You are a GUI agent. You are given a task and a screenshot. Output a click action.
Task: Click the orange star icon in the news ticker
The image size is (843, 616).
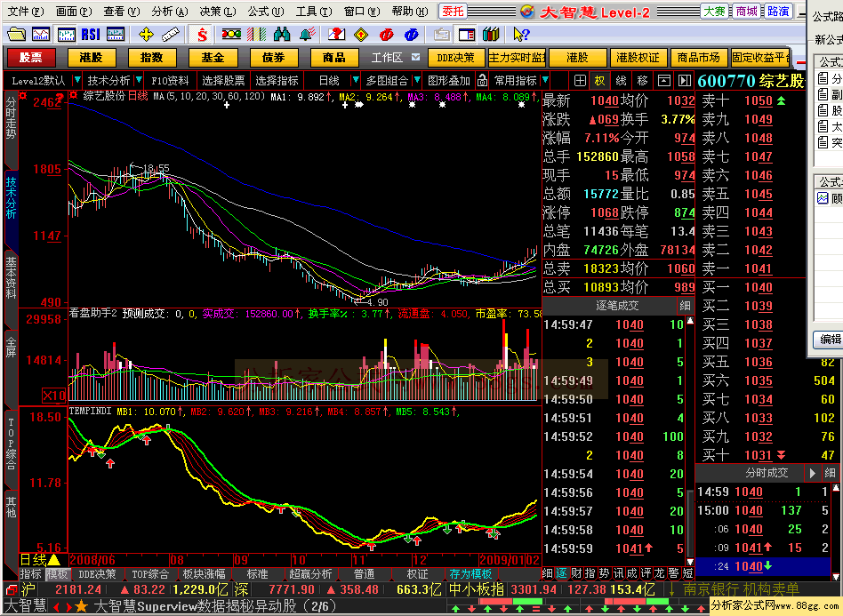81,607
